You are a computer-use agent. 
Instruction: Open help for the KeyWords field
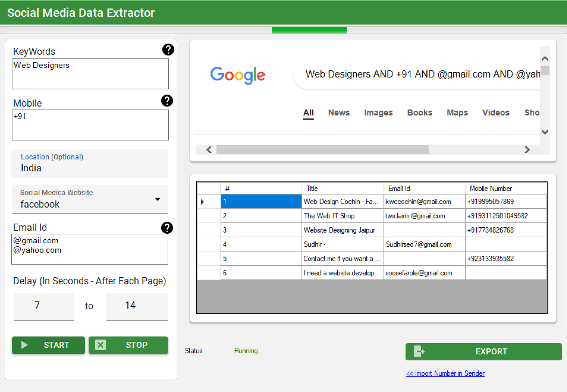click(168, 50)
